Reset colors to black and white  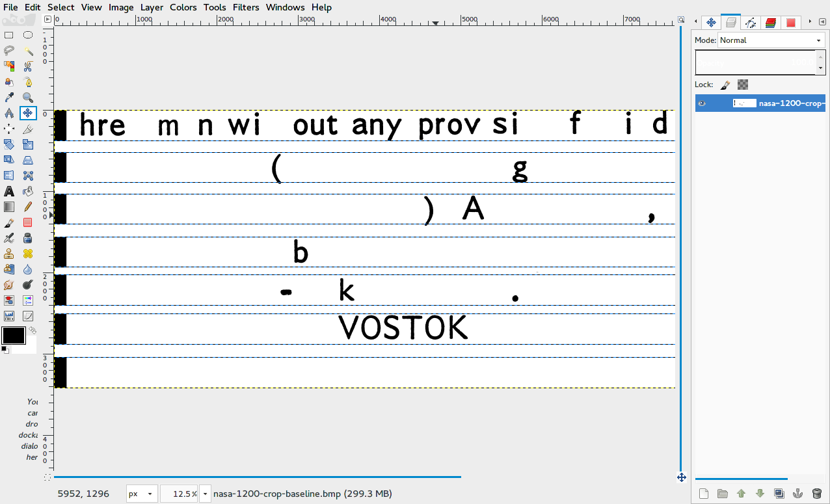(x=5, y=350)
